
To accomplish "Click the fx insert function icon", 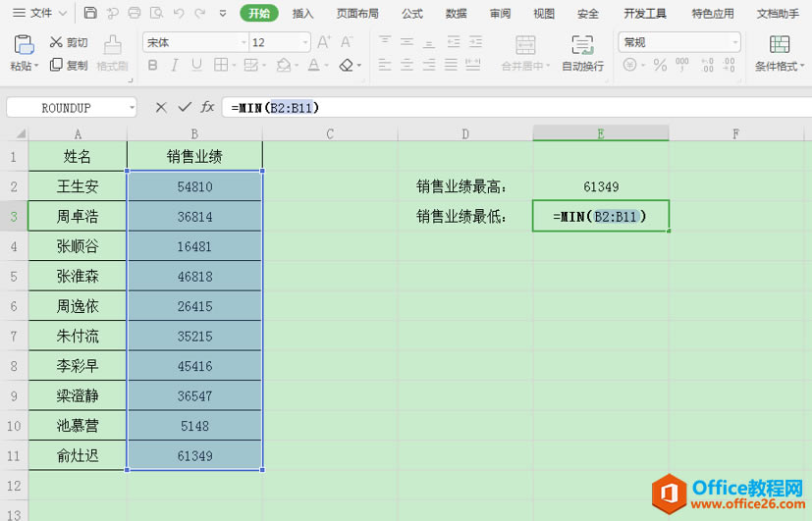I will coord(207,107).
